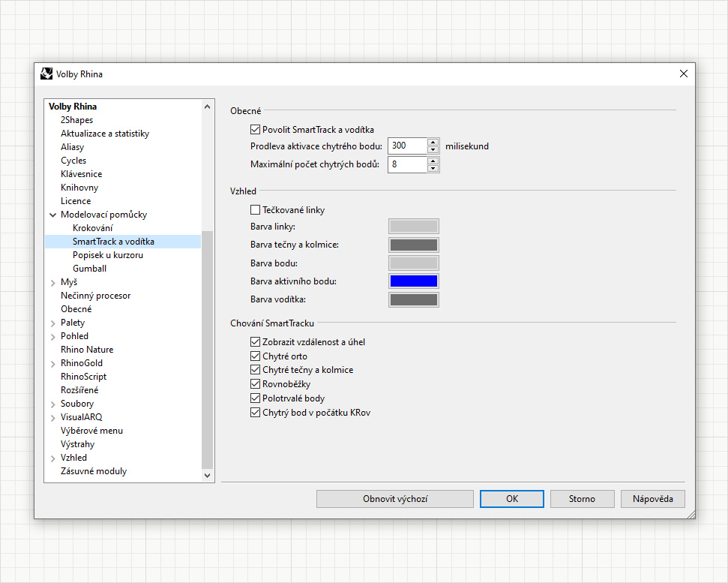This screenshot has width=728, height=583.
Task: Decrease activation delay with down arrow
Action: point(433,149)
